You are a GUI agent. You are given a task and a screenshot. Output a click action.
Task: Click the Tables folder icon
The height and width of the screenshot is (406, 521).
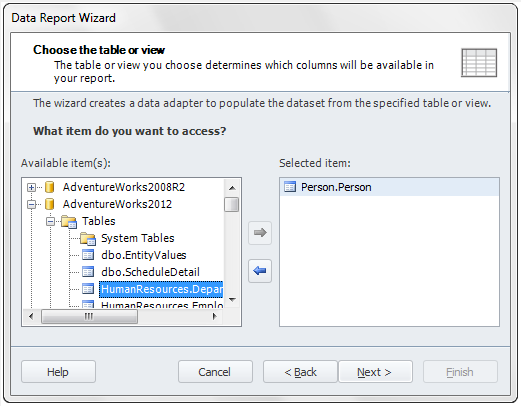(x=69, y=221)
